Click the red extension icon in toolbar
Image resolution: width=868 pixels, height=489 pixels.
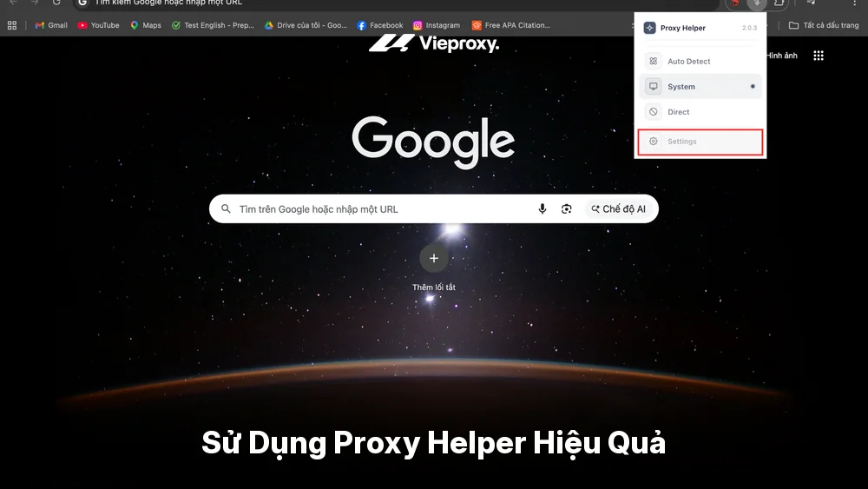click(735, 3)
